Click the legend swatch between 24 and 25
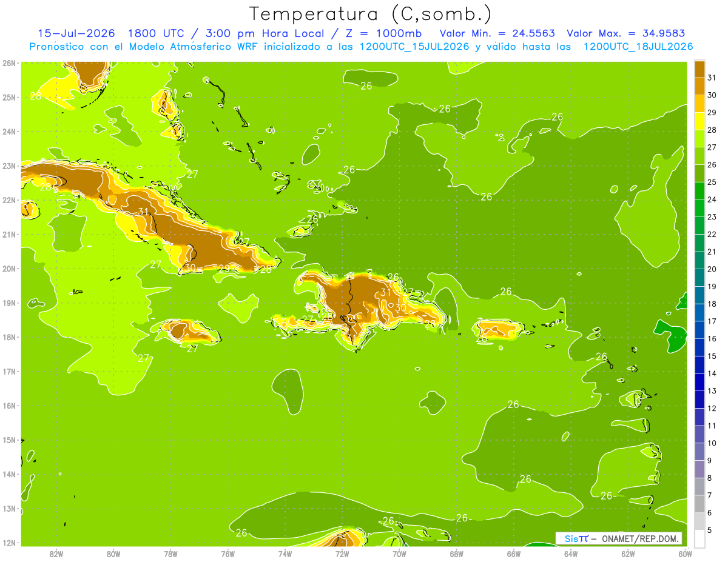This screenshot has height=562, width=728. (699, 190)
